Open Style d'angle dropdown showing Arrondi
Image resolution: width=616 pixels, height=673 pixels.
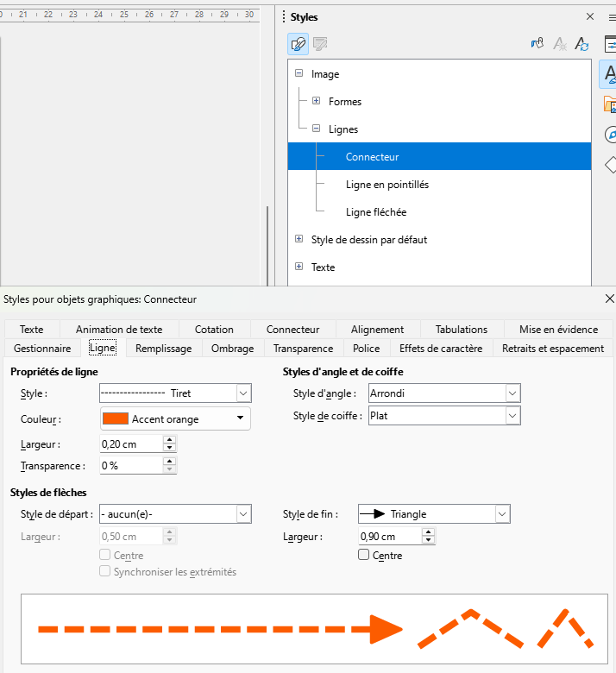444,393
